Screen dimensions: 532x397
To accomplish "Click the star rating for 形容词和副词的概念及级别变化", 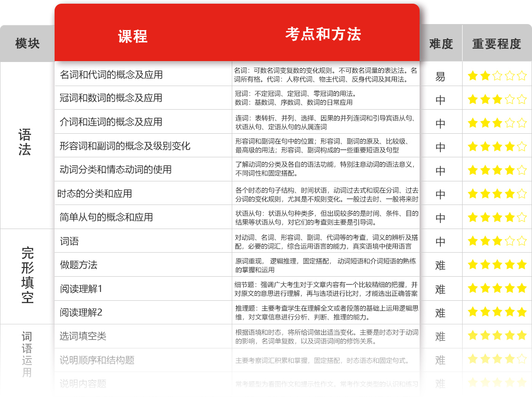I will tap(497, 147).
